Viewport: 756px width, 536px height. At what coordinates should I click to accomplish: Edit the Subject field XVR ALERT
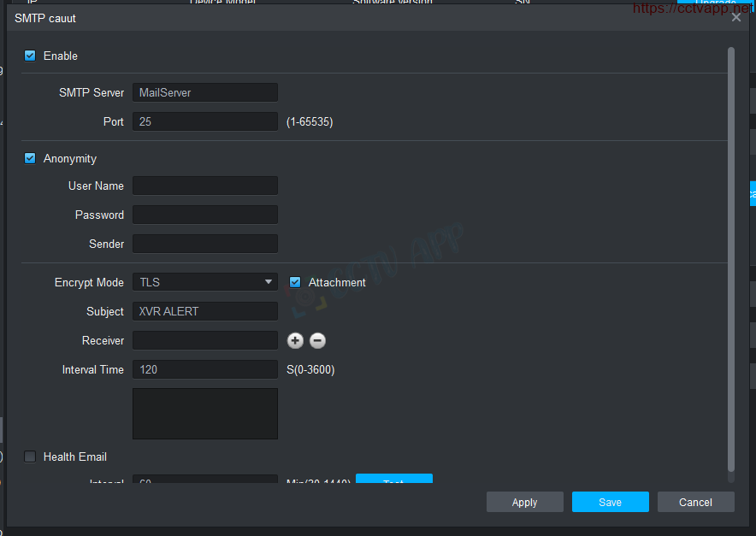[x=204, y=311]
